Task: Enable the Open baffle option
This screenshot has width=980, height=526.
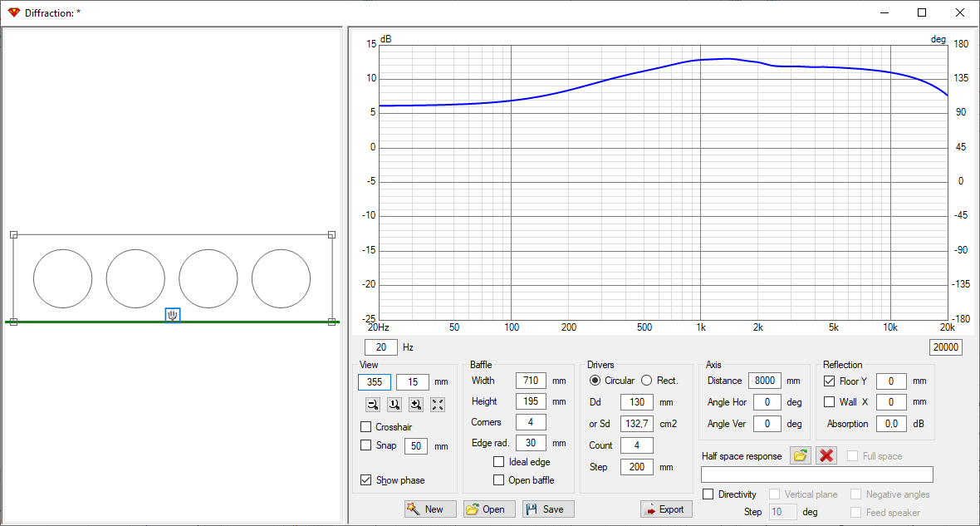Action: tap(499, 480)
